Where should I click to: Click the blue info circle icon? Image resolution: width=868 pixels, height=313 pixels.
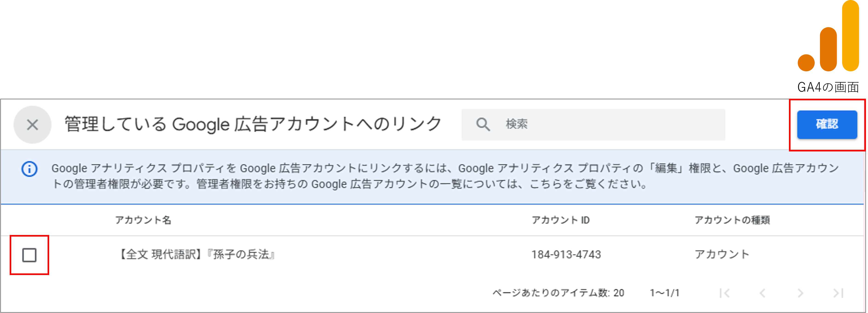pos(30,169)
